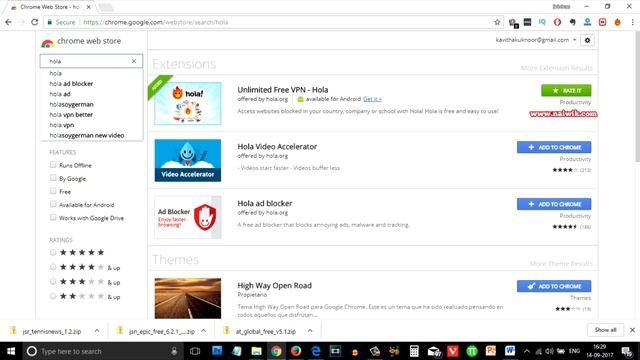Screen dimensions: 640x360
Task: Select three stars & up rating
Action: pyautogui.click(x=53, y=282)
